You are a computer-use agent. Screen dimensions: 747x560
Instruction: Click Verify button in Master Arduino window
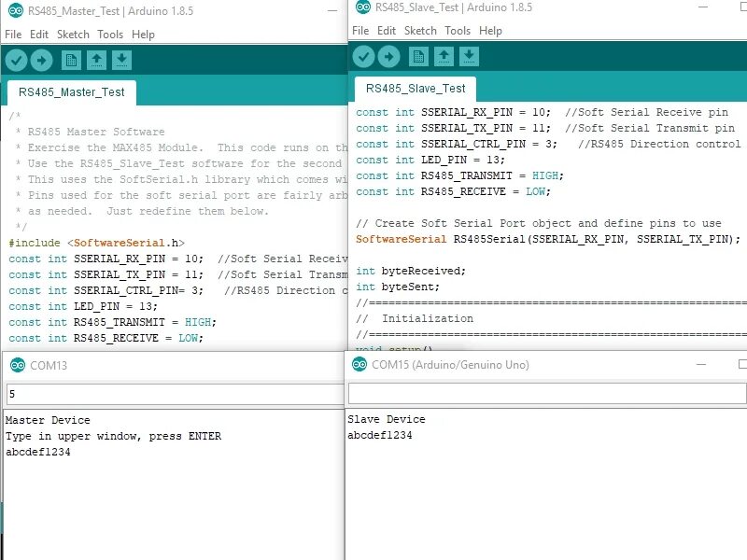(16, 60)
